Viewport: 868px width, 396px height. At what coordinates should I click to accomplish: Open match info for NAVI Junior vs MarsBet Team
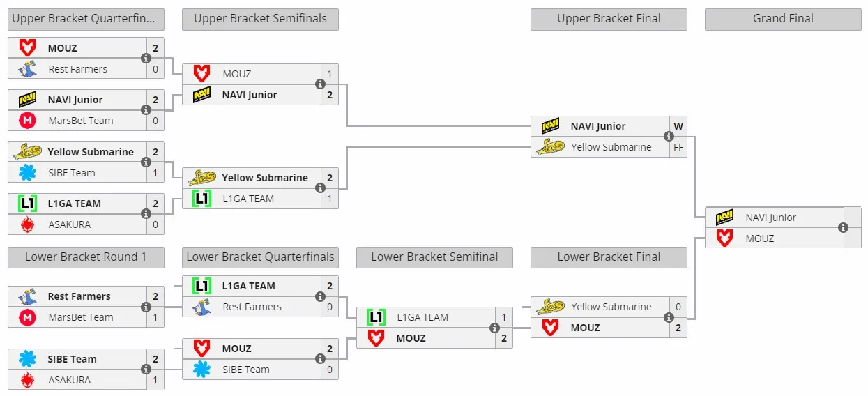146,110
